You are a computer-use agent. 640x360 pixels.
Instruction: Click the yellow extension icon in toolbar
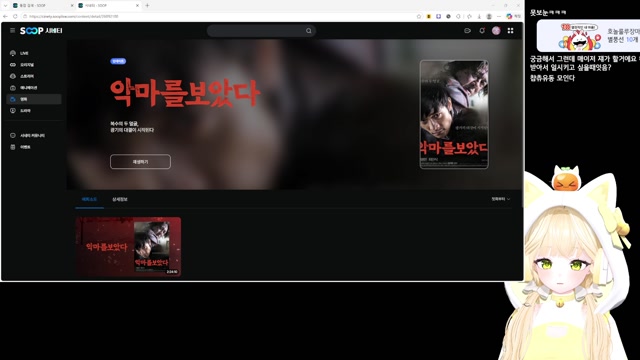click(x=429, y=16)
